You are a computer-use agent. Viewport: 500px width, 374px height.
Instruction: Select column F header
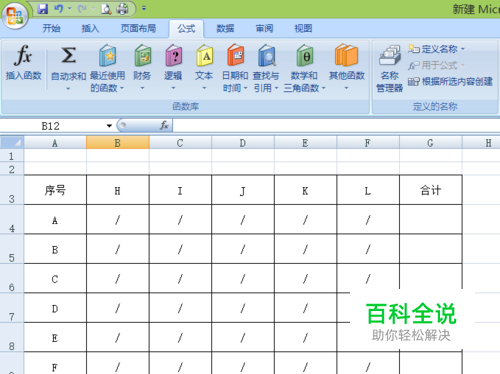point(368,143)
